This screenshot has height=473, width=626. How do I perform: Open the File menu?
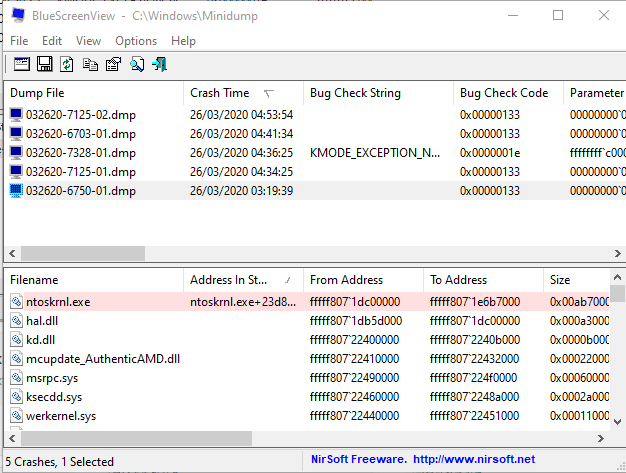[19, 41]
